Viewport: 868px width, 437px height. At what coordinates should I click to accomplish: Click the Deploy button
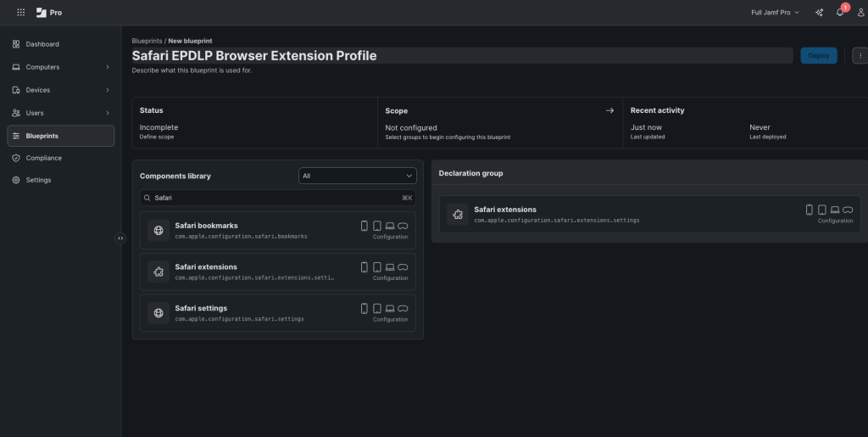[819, 55]
